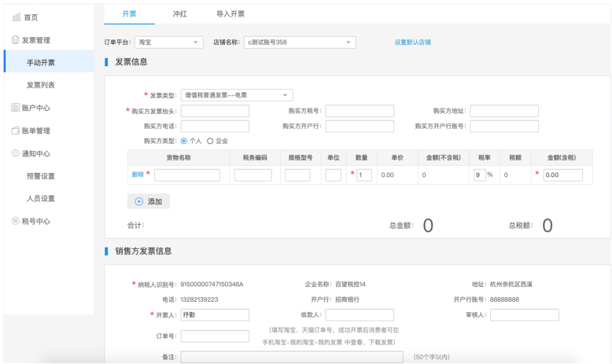Open the 发票类型 invoice type dropdown
This screenshot has height=364, width=612.
pos(237,95)
